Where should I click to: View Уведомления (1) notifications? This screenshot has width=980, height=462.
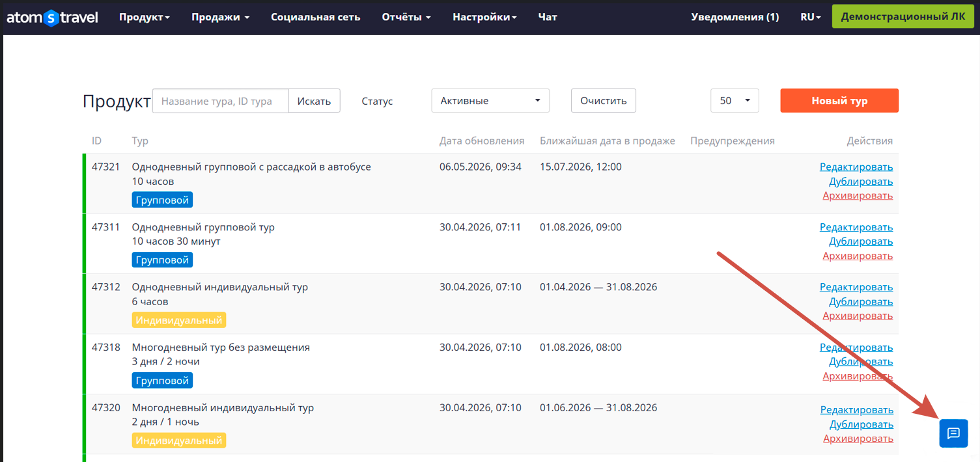coord(735,18)
